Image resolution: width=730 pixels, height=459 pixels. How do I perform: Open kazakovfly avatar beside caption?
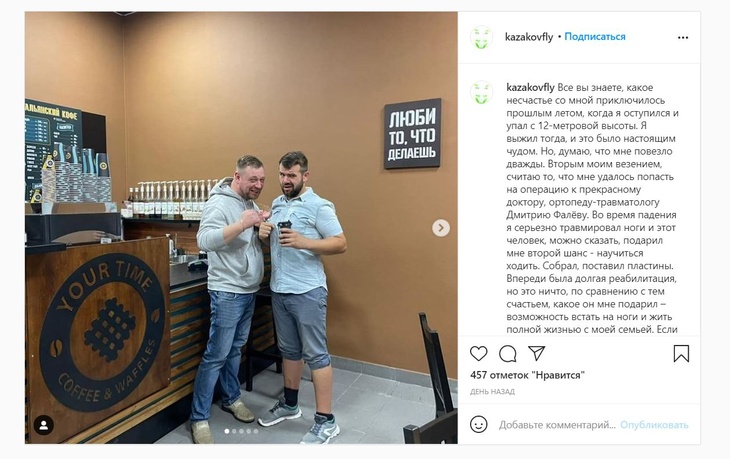coord(481,92)
